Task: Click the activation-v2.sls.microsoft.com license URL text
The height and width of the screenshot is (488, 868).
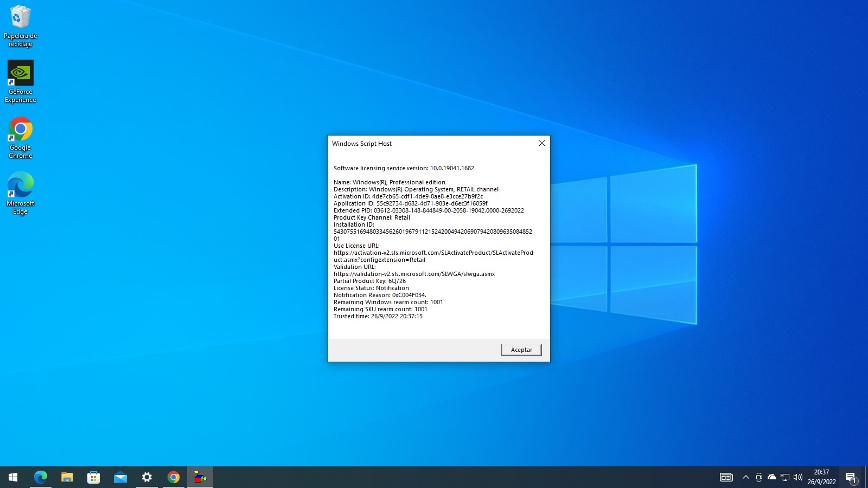Action: pos(433,256)
